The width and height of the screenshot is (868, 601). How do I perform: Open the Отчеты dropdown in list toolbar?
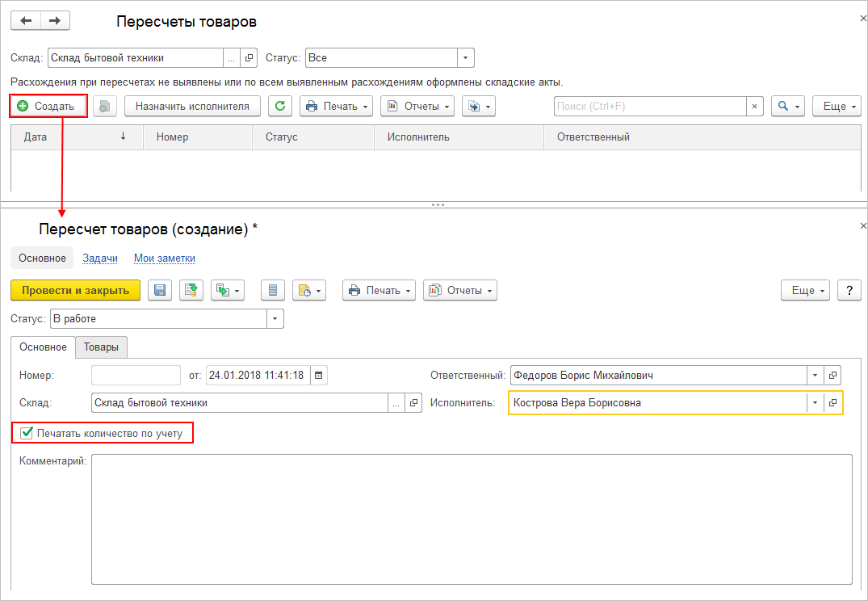[x=417, y=107]
